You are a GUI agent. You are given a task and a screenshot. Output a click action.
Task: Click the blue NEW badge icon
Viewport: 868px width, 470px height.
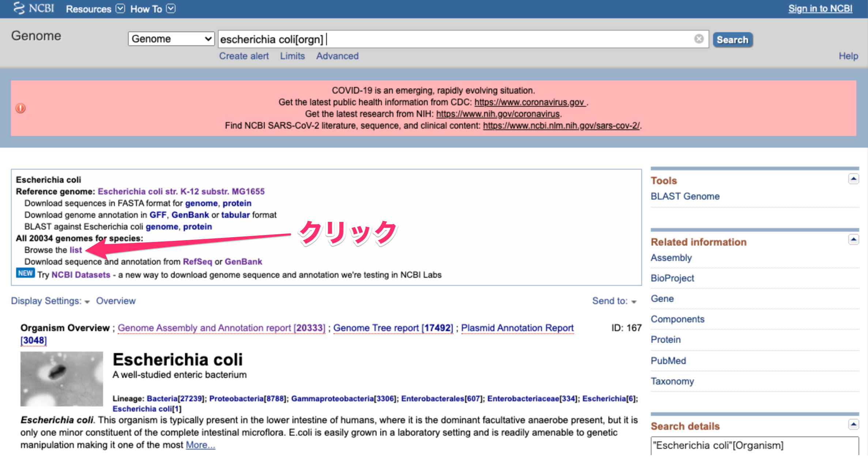coord(25,273)
